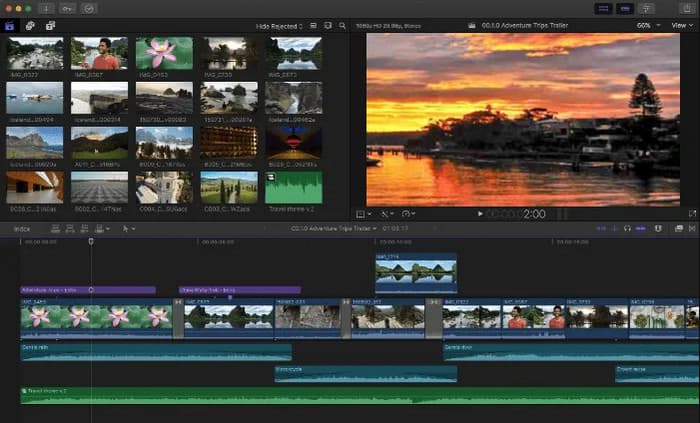Viewport: 700px width, 423px height.
Task: Show the Libraries sidebar icon
Action: (9, 26)
